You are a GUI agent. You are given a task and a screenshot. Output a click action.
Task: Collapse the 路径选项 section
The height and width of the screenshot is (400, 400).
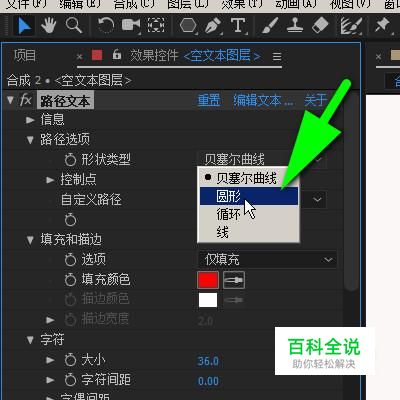[x=30, y=140]
